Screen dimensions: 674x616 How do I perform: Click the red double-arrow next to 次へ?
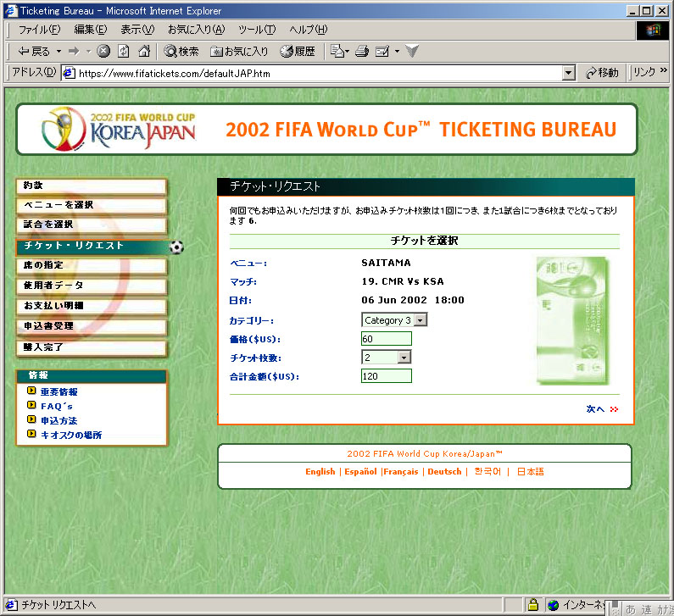(x=614, y=409)
